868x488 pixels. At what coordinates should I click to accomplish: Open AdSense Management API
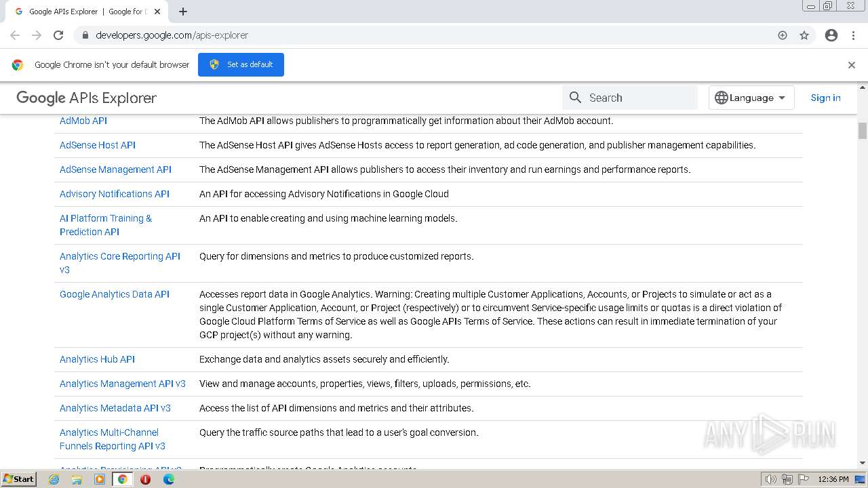coord(115,169)
